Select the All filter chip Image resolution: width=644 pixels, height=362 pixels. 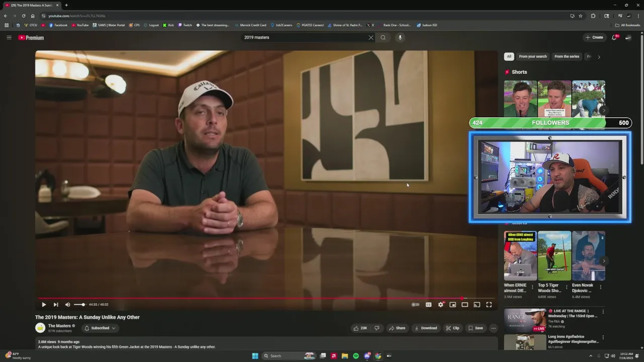[x=509, y=56]
